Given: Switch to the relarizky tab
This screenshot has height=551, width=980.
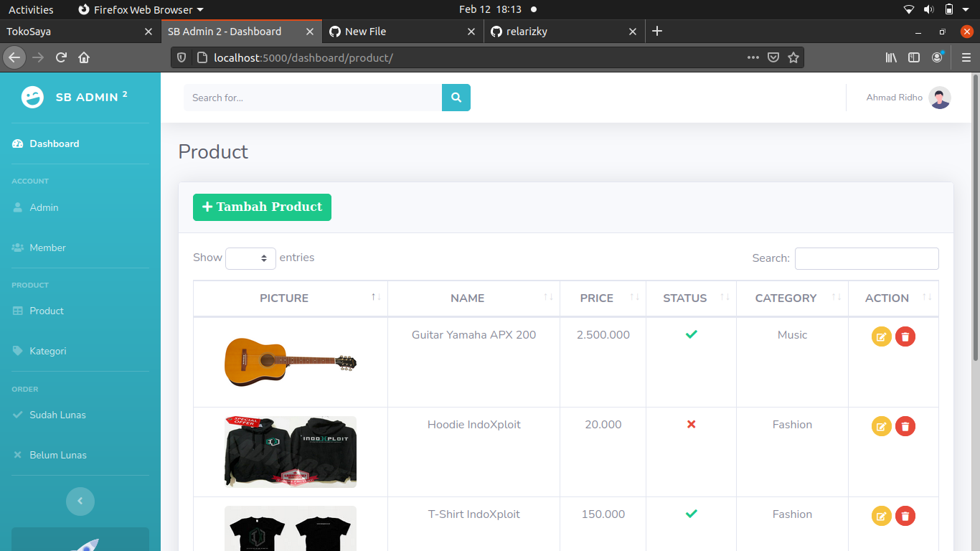Looking at the screenshot, I should [x=564, y=32].
